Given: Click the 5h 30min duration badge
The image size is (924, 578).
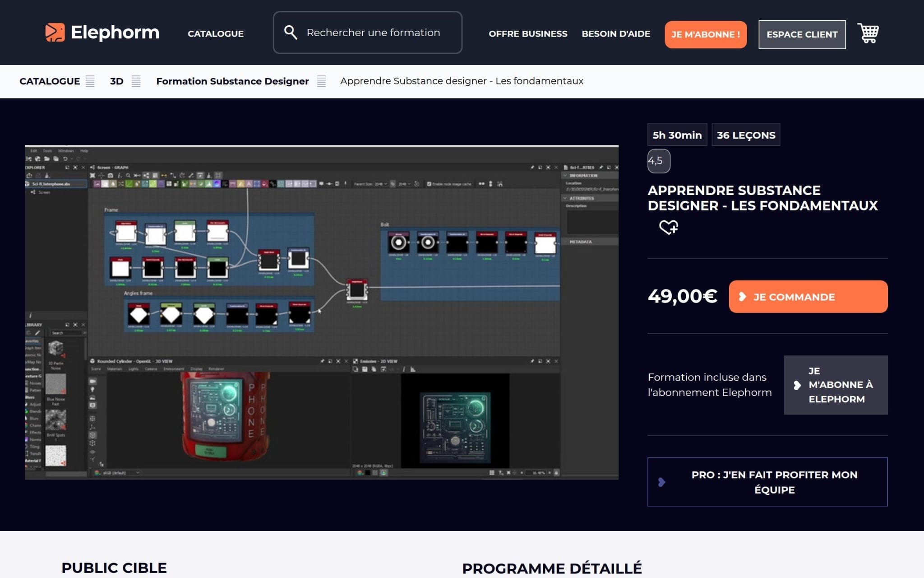Looking at the screenshot, I should (677, 135).
